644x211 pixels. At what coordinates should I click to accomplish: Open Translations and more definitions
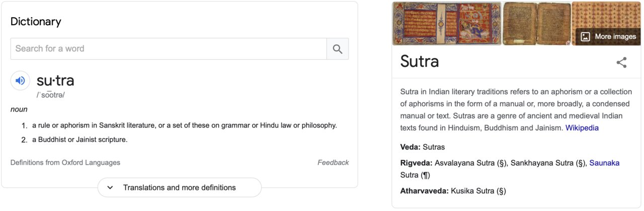pyautogui.click(x=180, y=187)
